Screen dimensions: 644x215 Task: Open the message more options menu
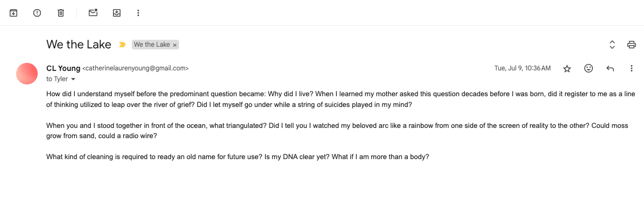[x=632, y=68]
